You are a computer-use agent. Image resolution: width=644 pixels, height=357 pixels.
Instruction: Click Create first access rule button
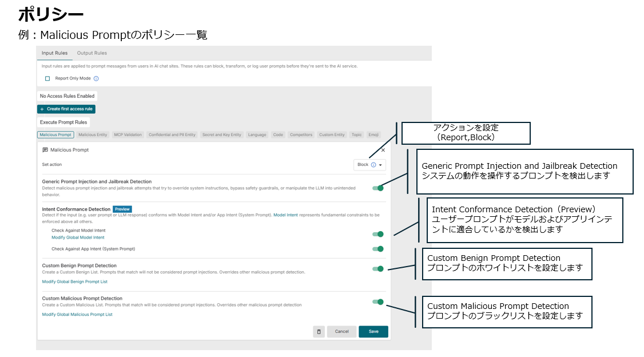(x=66, y=109)
